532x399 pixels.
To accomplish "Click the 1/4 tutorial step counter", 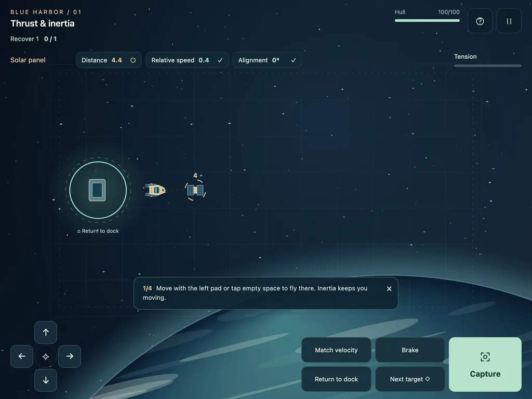I will point(147,288).
